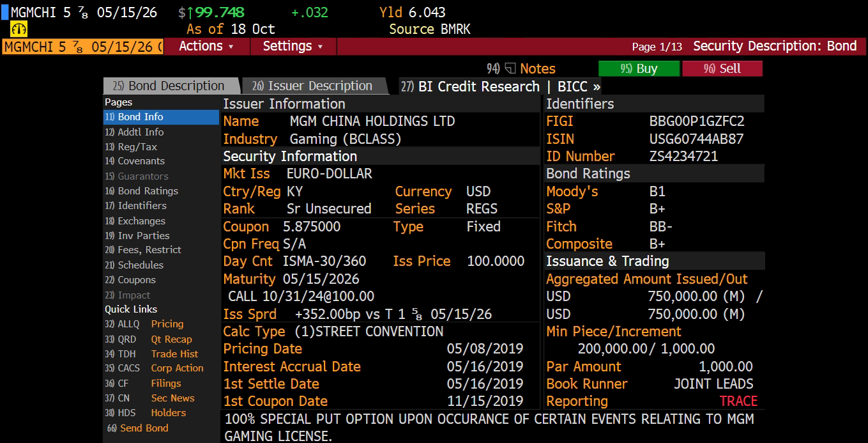Open the BI Credit Research BICC tab

coord(501,86)
